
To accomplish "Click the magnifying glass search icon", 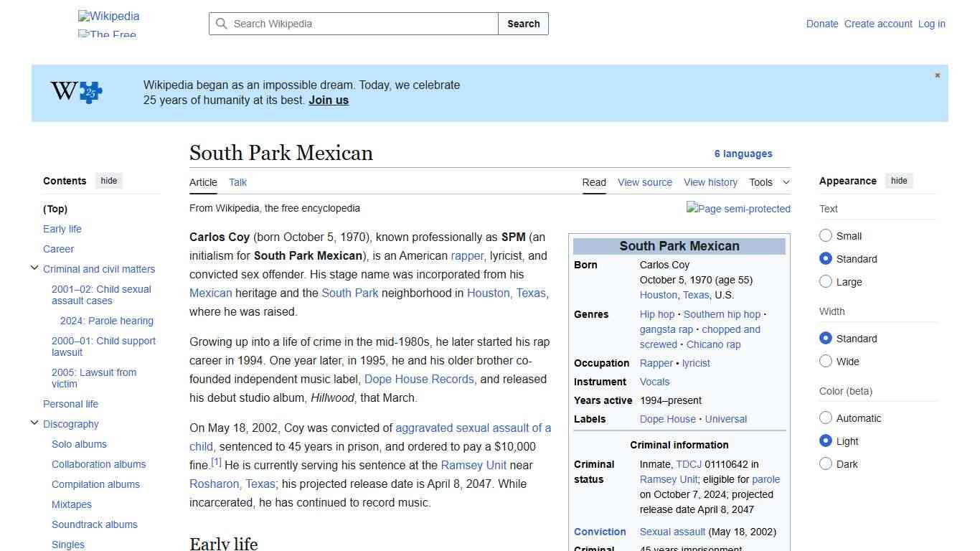I will coord(222,24).
